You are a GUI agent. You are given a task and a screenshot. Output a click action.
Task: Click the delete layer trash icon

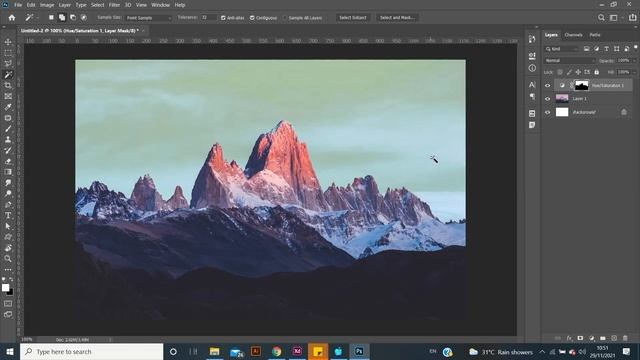625,338
